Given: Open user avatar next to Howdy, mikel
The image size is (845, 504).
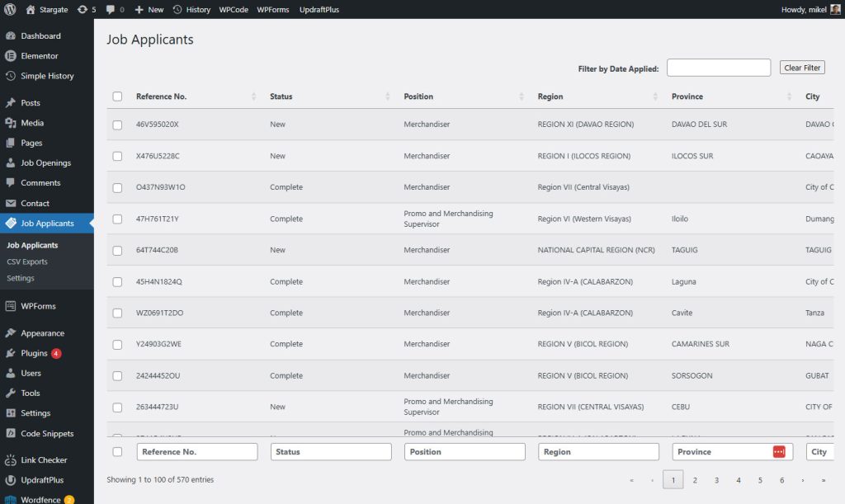Looking at the screenshot, I should [835, 9].
